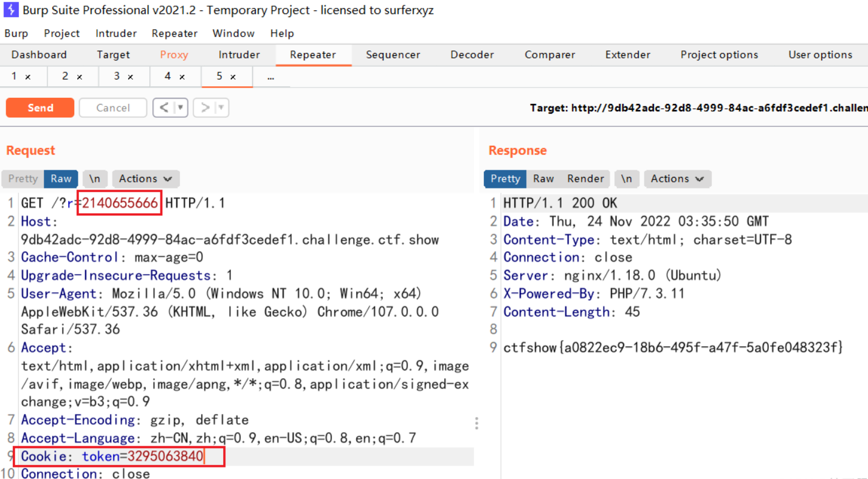Viewport: 868px width, 479px height.
Task: Open the Repeater menu
Action: pyautogui.click(x=174, y=33)
